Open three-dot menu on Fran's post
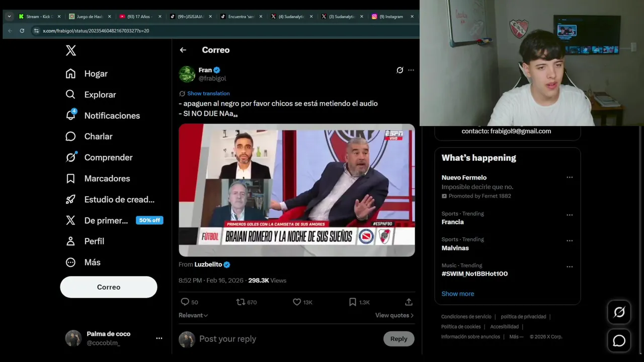The height and width of the screenshot is (362, 644). tap(411, 70)
